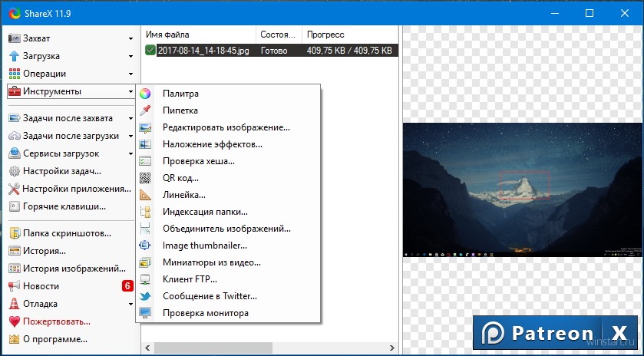The width and height of the screenshot is (644, 356).
Task: Click the green checkmark on the uploaded file
Action: click(150, 50)
